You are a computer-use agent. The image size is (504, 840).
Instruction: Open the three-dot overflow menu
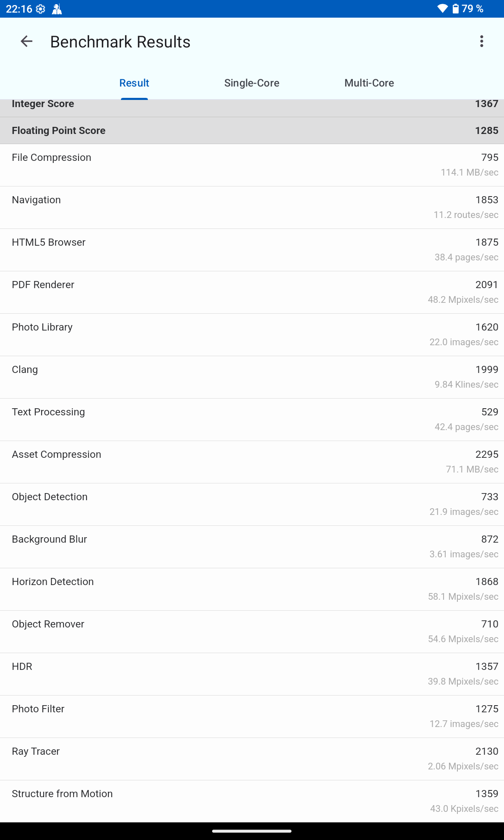tap(481, 42)
